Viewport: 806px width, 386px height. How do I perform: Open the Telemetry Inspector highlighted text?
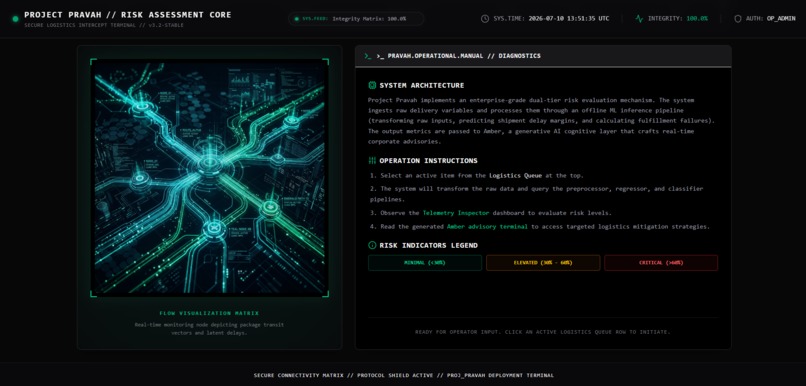(455, 213)
